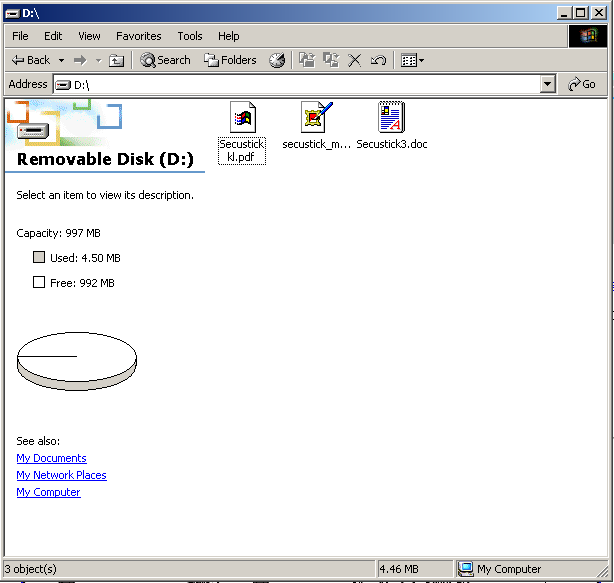Click the Up one level folder icon
The height and width of the screenshot is (583, 614).
coord(117,60)
